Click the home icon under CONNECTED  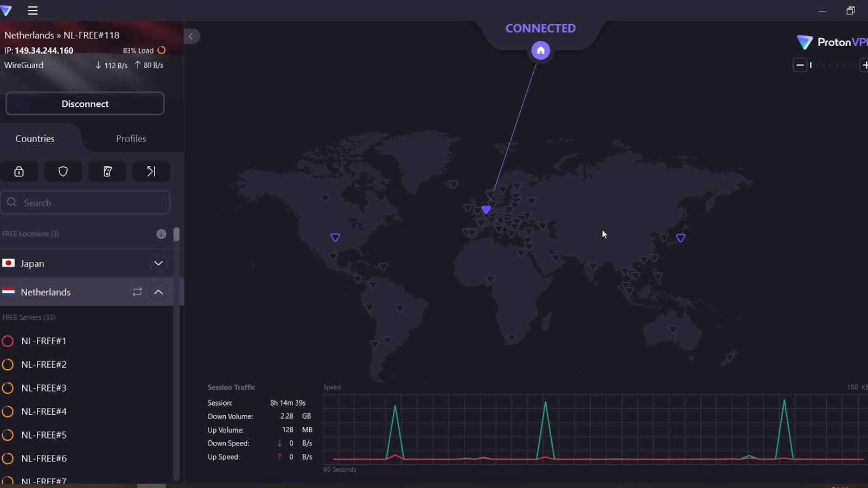pyautogui.click(x=540, y=50)
